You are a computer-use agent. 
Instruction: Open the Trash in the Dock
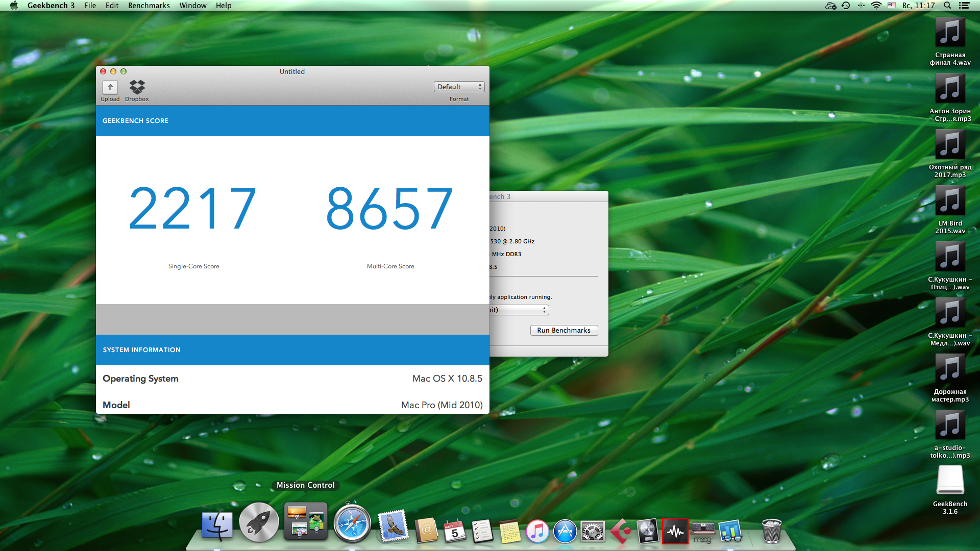(771, 531)
